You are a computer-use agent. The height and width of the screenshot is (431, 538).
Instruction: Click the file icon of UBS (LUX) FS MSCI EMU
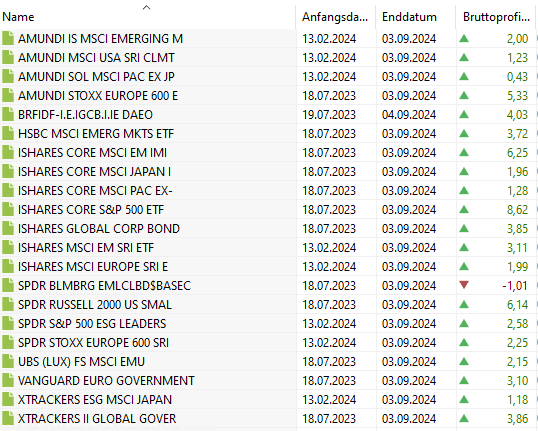[x=8, y=361]
